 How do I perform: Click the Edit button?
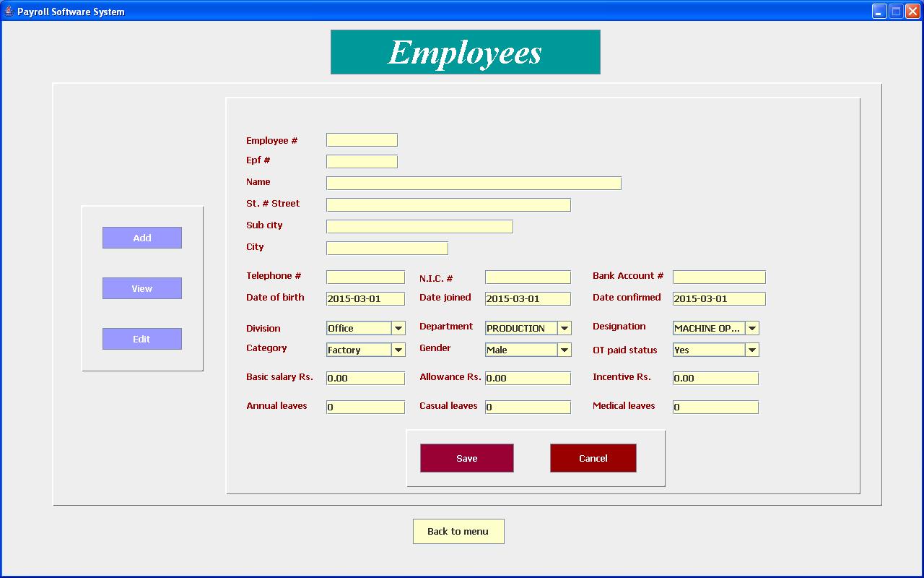tap(141, 338)
